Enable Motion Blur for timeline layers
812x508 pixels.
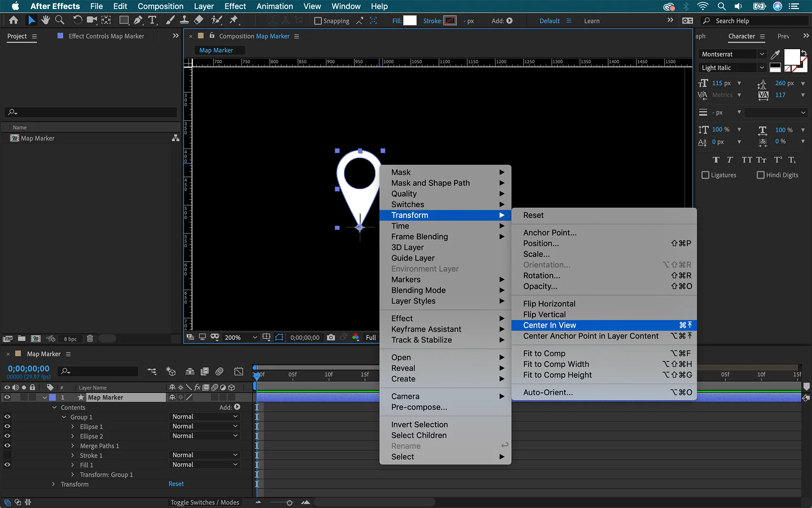click(219, 372)
